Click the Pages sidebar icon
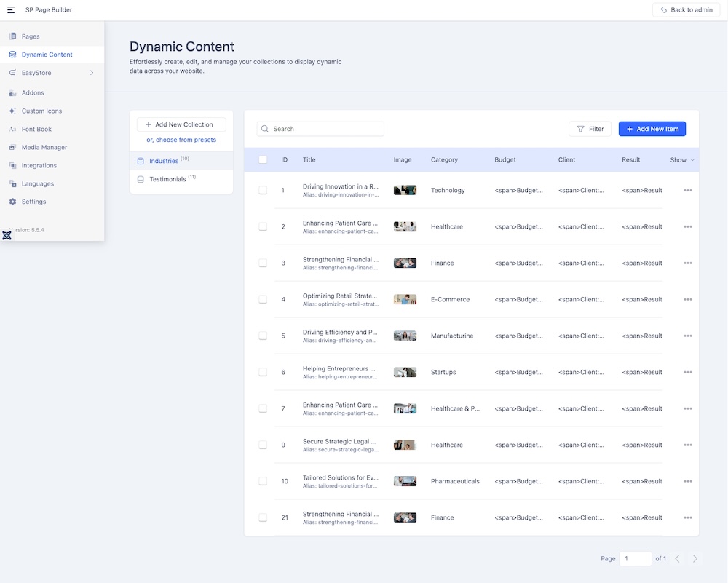The image size is (728, 583). pyautogui.click(x=12, y=36)
